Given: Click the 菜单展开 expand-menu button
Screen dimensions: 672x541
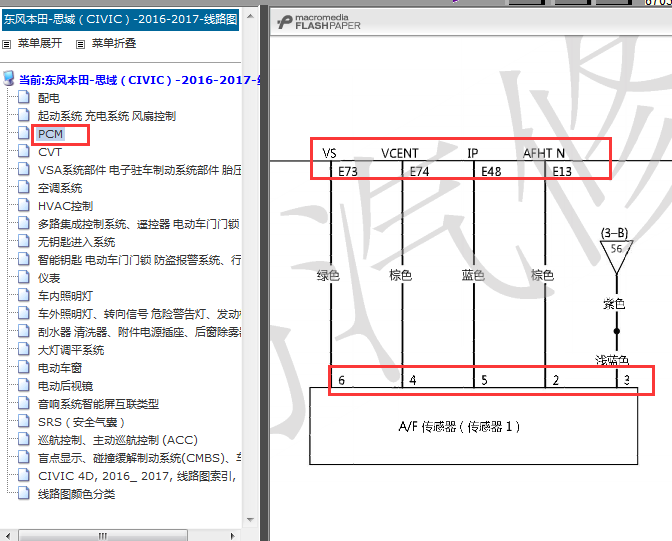Looking at the screenshot, I should [x=40, y=43].
